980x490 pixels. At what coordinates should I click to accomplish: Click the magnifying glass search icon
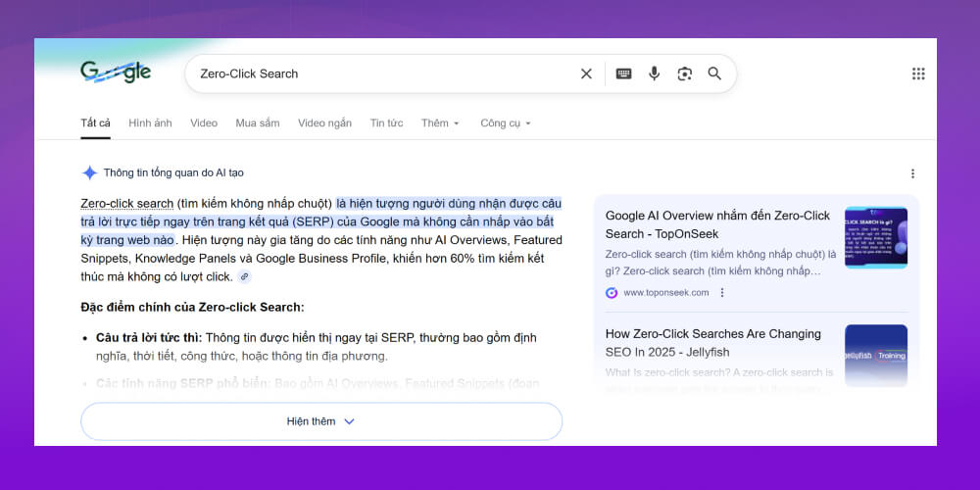[714, 73]
